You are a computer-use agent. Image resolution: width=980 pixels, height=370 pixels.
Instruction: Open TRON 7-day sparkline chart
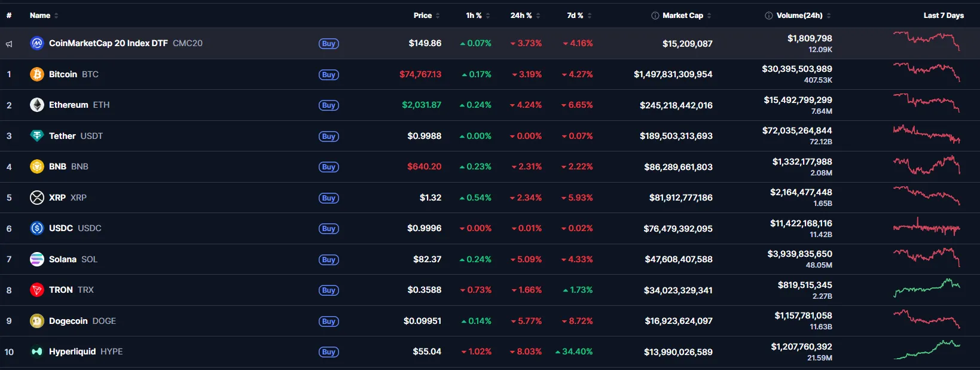927,287
